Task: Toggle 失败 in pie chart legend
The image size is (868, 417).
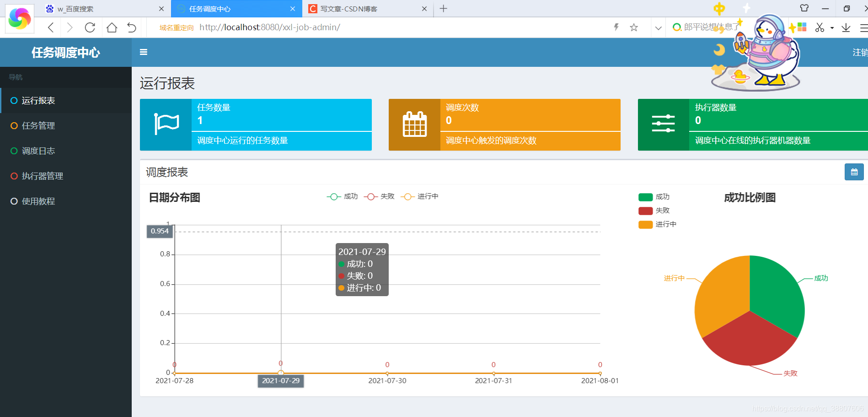Action: click(x=654, y=211)
